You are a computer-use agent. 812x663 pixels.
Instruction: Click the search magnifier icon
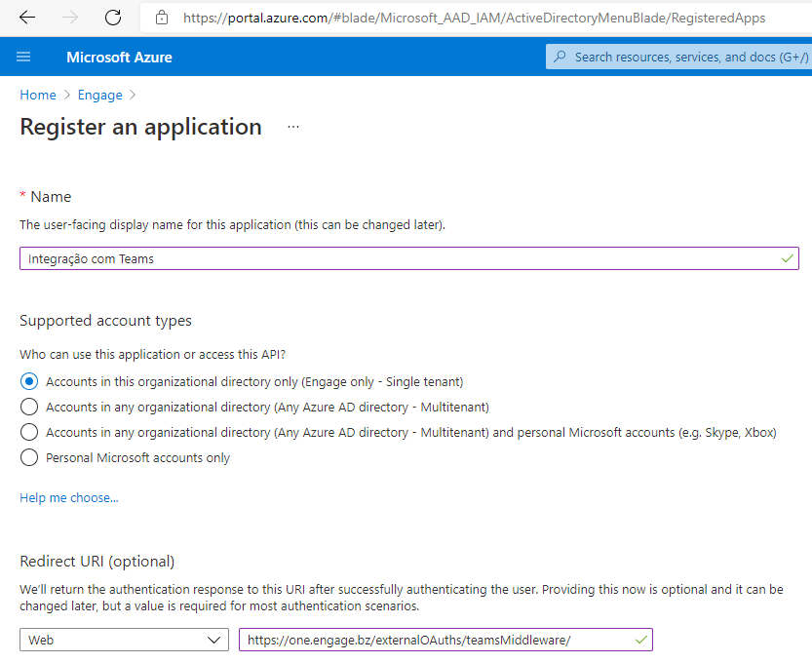pos(560,57)
